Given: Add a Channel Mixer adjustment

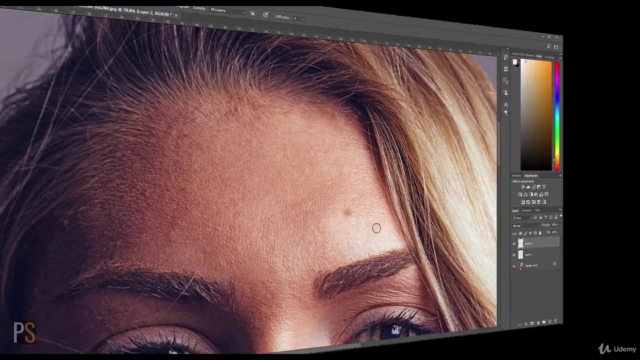Looking at the screenshot, I should click(541, 194).
